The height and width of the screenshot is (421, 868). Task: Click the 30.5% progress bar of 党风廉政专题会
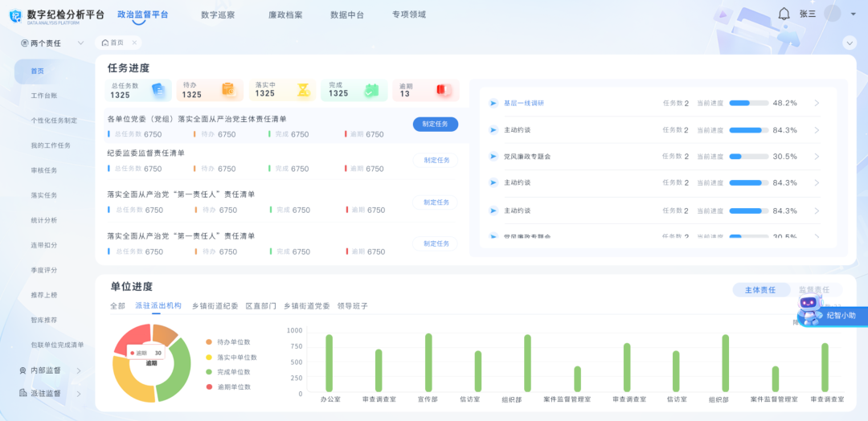tap(749, 157)
